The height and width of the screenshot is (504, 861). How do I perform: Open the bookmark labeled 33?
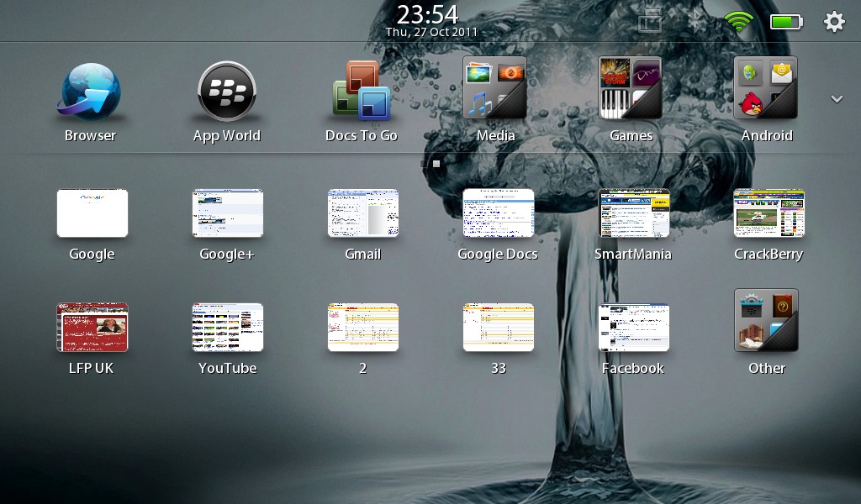[x=498, y=327]
